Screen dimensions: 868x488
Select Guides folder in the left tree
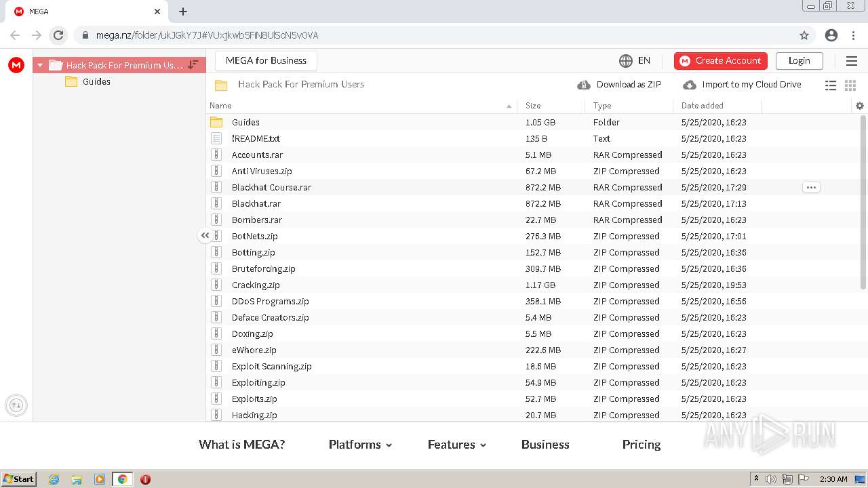tap(96, 81)
